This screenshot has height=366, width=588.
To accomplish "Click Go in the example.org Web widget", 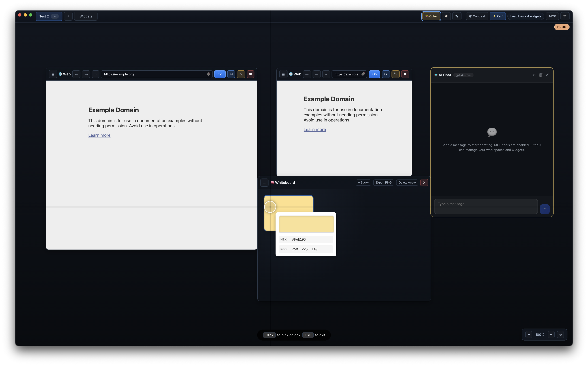I will (220, 74).
